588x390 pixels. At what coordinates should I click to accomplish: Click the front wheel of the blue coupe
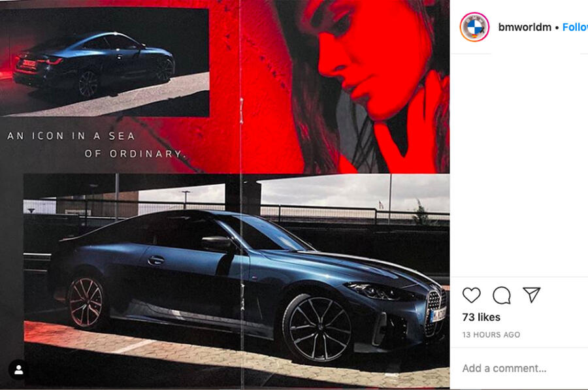pos(319,329)
